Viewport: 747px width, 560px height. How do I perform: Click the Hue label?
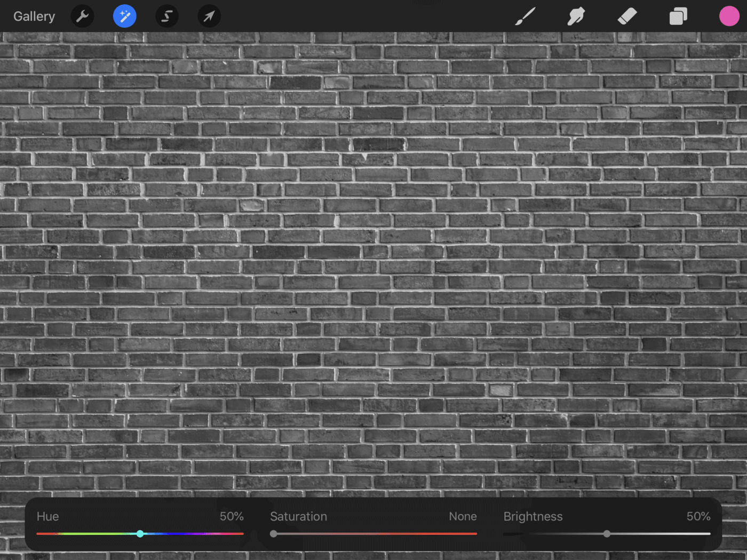47,516
